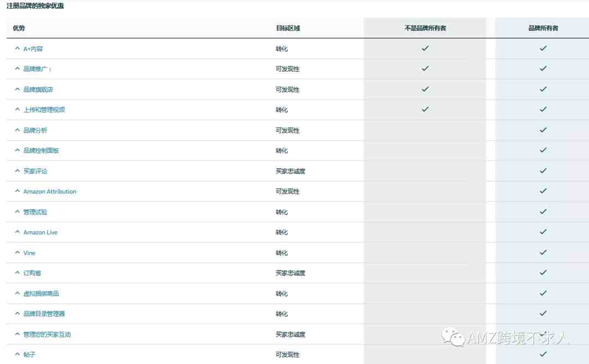Open the 品牌控制面板 link

[x=41, y=150]
